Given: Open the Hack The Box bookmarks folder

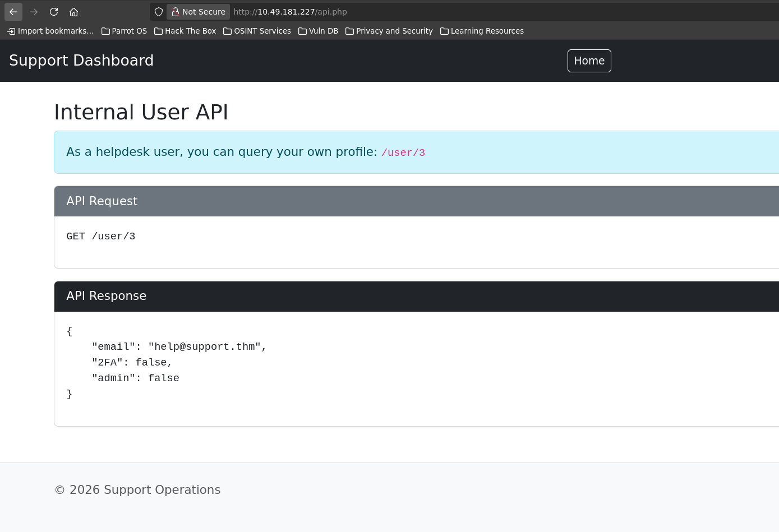Looking at the screenshot, I should (185, 31).
